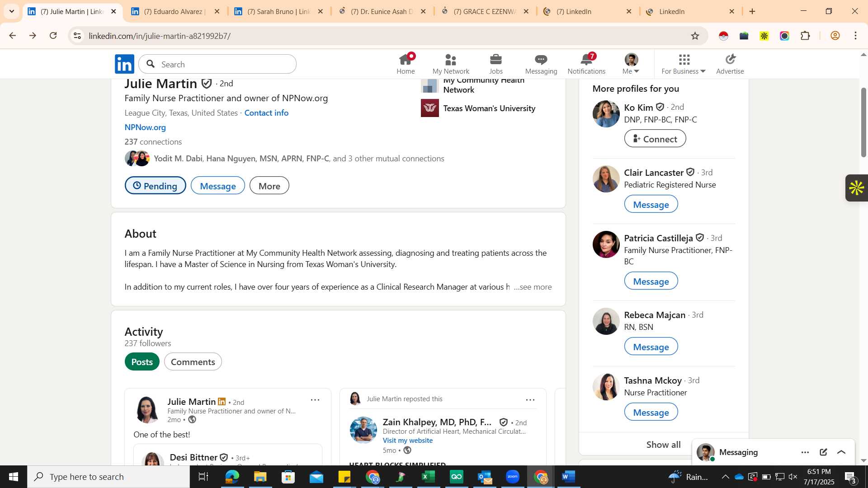This screenshot has width=868, height=488.
Task: Switch to GRACE C EZENWA tab
Action: pyautogui.click(x=484, y=11)
